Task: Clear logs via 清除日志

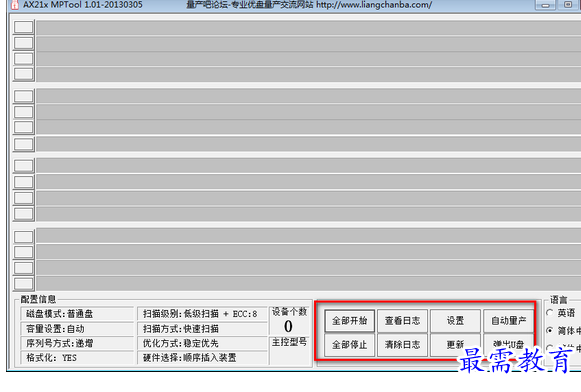Action: point(402,345)
